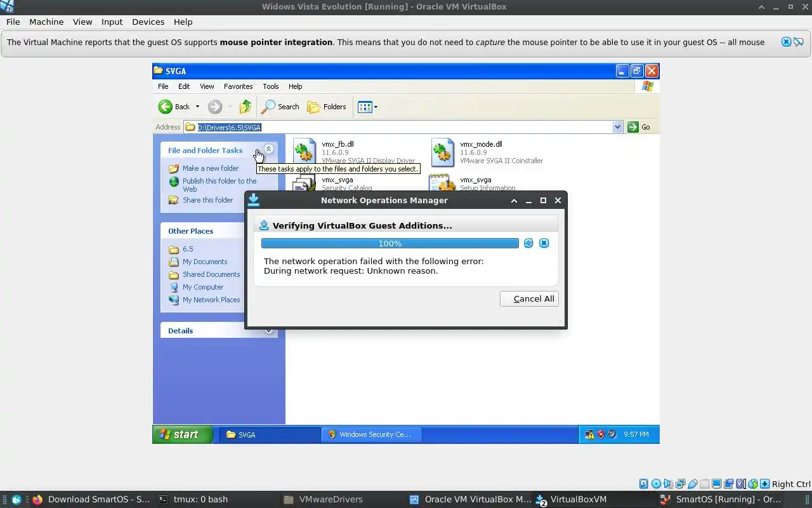Image resolution: width=812 pixels, height=508 pixels.
Task: Open the VirtualBox Input menu
Action: pos(112,22)
